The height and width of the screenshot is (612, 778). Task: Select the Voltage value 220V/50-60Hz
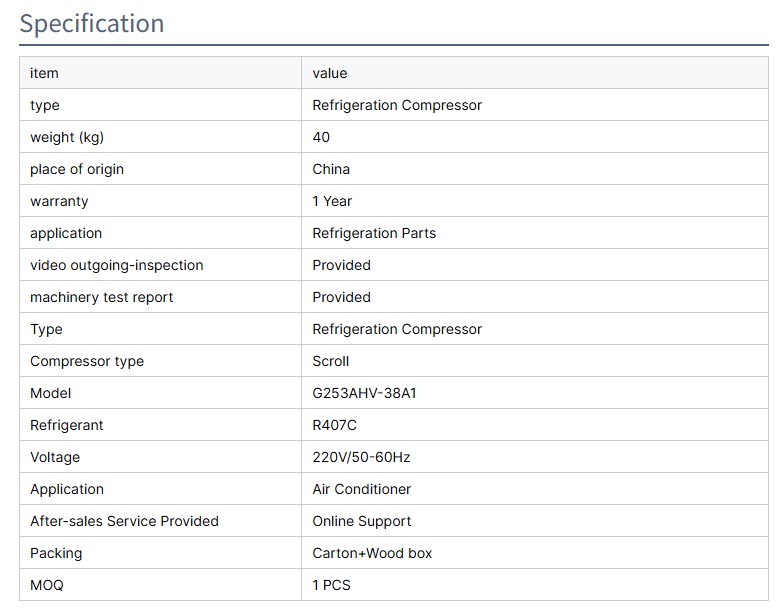coord(361,457)
